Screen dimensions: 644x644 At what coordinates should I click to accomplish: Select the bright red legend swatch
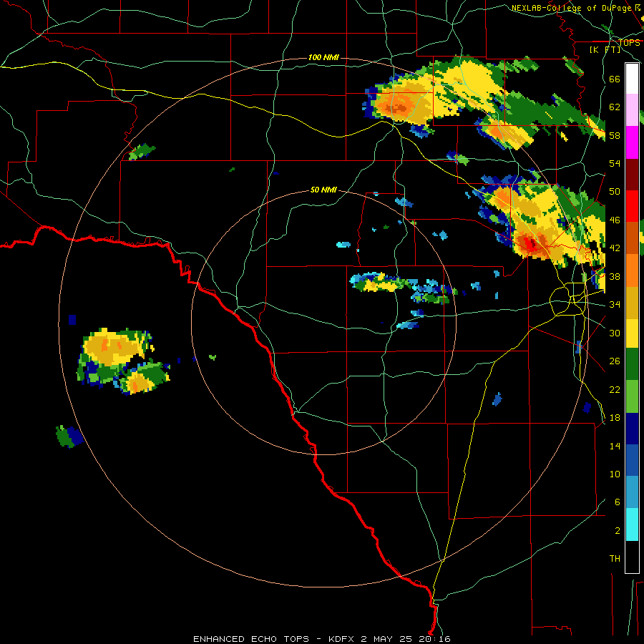[632, 206]
